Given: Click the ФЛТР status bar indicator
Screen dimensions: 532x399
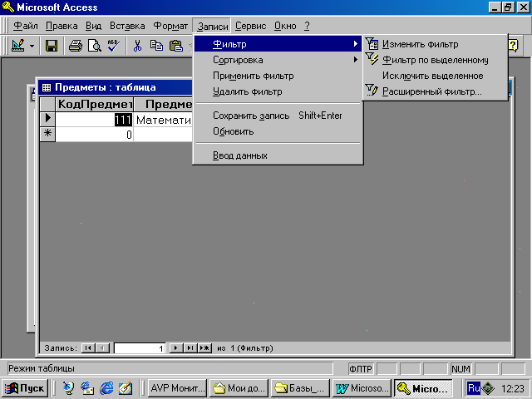Looking at the screenshot, I should 361,369.
